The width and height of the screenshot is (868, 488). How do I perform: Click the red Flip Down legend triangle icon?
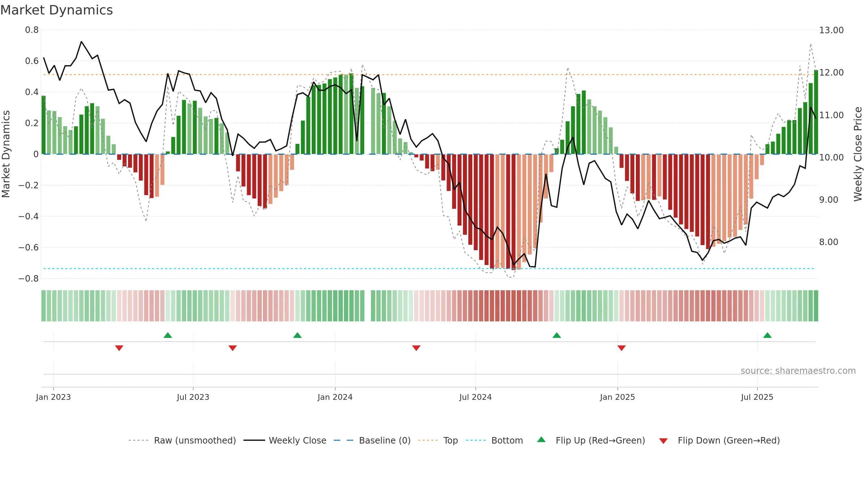coord(663,441)
